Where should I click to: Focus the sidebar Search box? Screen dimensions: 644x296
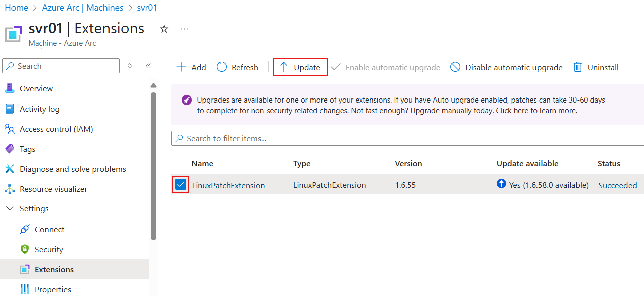pyautogui.click(x=61, y=66)
